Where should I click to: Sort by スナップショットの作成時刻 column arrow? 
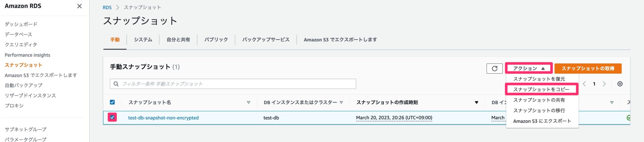click(x=476, y=103)
